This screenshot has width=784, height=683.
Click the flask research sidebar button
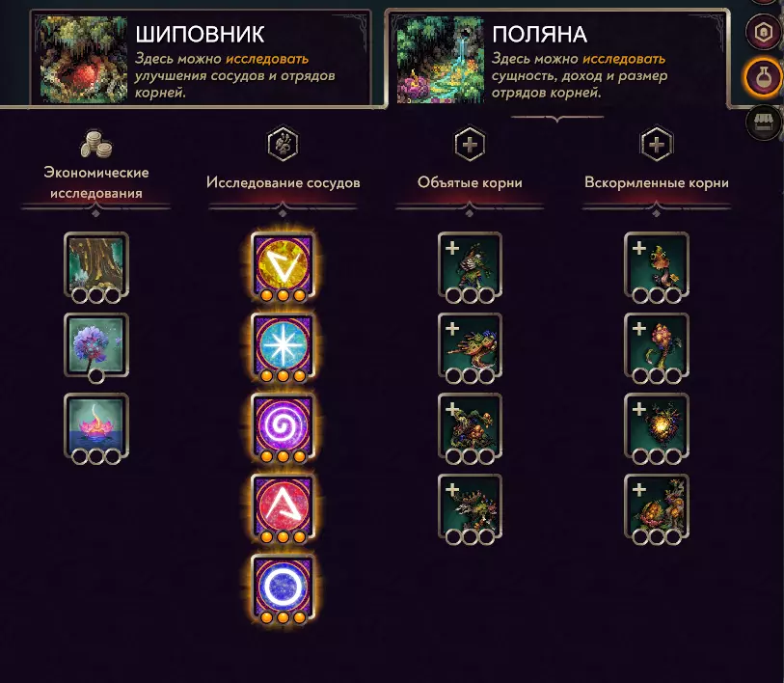(x=763, y=77)
